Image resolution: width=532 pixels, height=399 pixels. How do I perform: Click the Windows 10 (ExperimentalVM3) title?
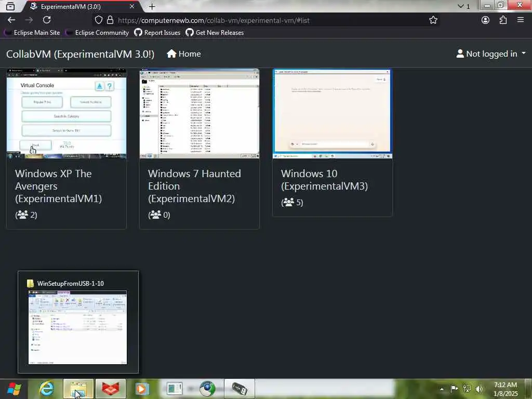pyautogui.click(x=324, y=179)
